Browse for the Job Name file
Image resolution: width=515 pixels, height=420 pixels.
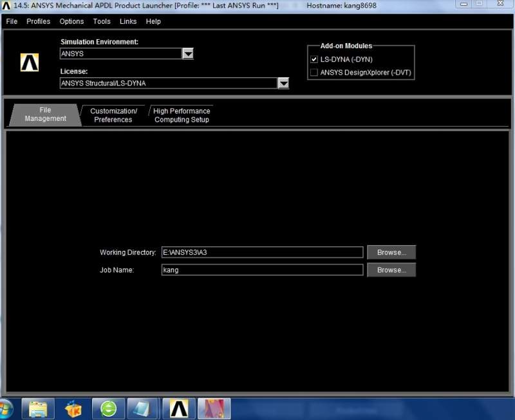pyautogui.click(x=391, y=270)
